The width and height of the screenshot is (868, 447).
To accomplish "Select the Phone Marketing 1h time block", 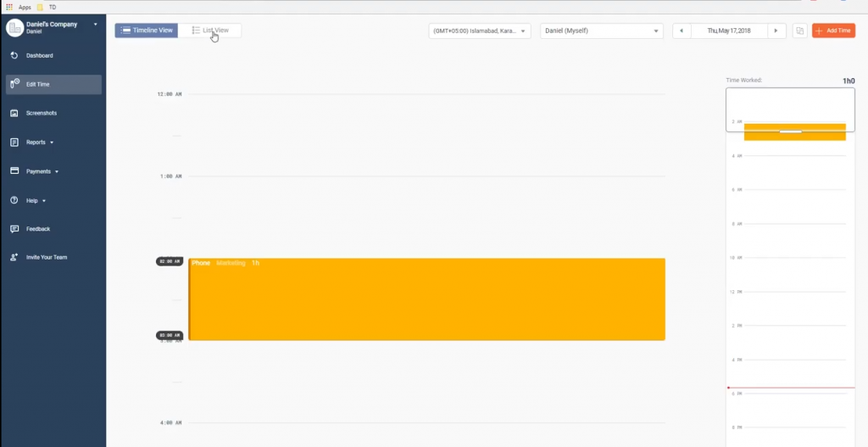I will click(426, 299).
